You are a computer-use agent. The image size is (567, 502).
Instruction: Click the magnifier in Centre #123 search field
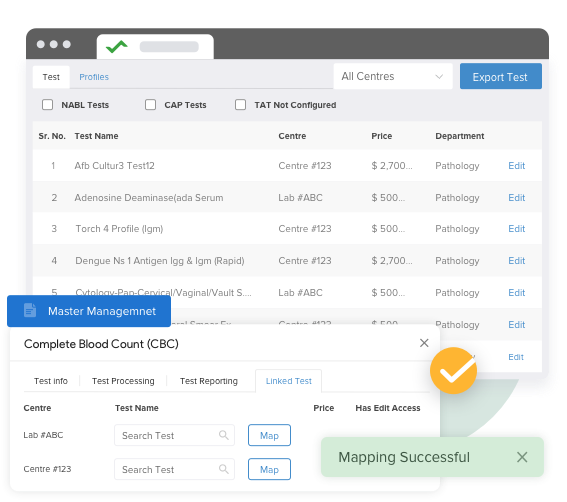pyautogui.click(x=224, y=469)
